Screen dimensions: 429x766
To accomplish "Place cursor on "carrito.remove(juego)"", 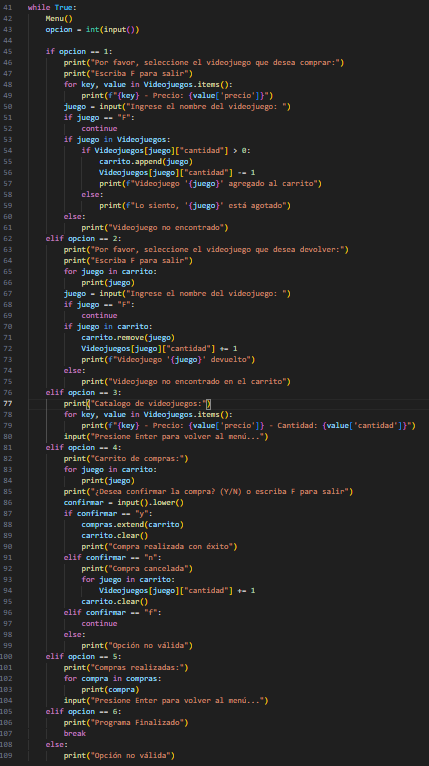I will coord(128,337).
